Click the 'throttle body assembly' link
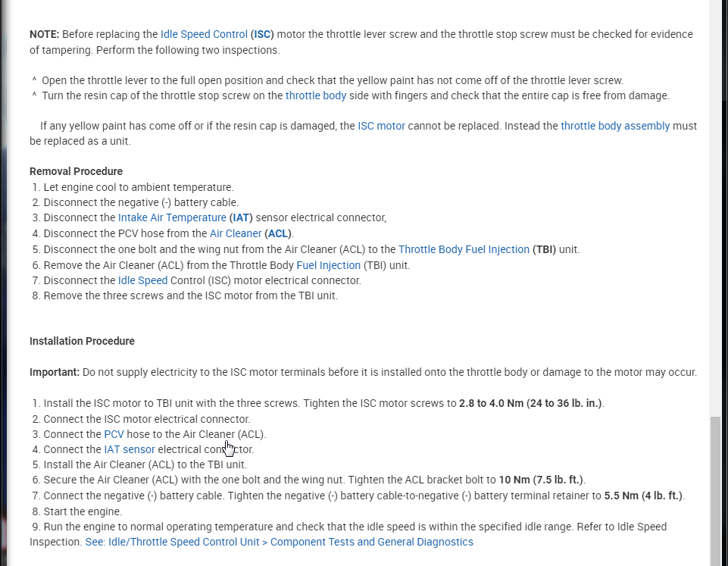The width and height of the screenshot is (728, 566). [x=615, y=126]
